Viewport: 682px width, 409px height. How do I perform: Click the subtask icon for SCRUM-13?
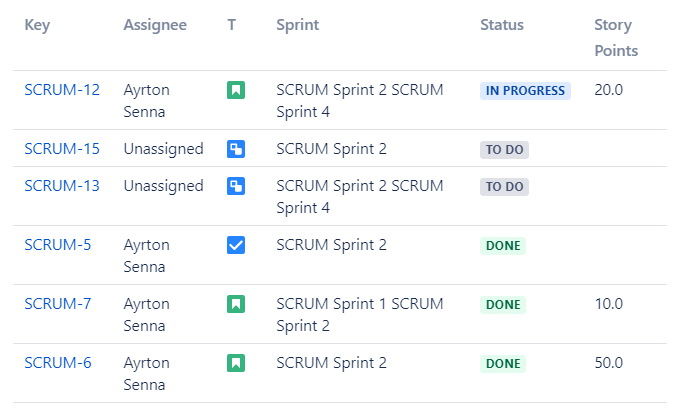[x=236, y=186]
